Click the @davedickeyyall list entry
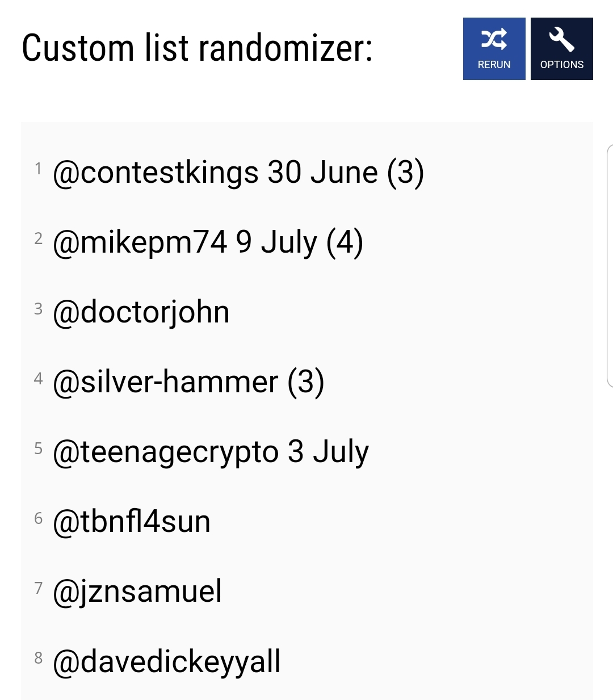 pos(166,661)
